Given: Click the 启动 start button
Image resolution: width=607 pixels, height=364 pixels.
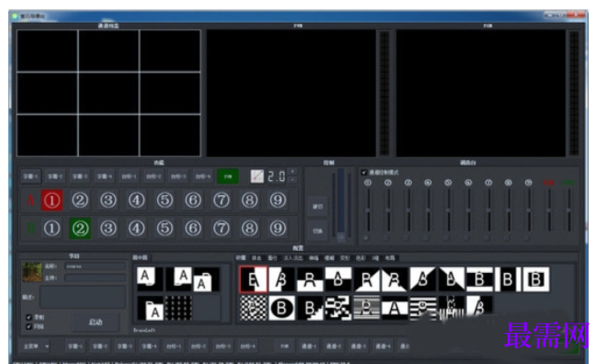Looking at the screenshot, I should click(96, 322).
